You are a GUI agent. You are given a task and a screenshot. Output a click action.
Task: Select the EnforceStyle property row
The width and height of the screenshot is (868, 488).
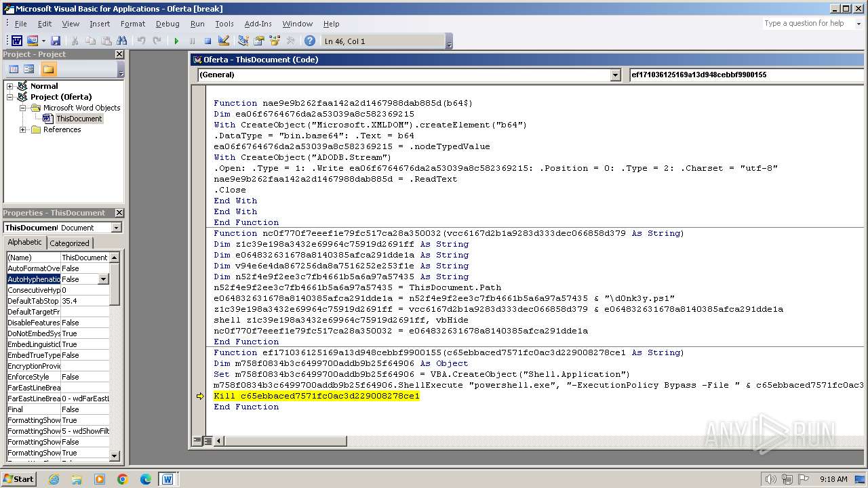click(58, 377)
